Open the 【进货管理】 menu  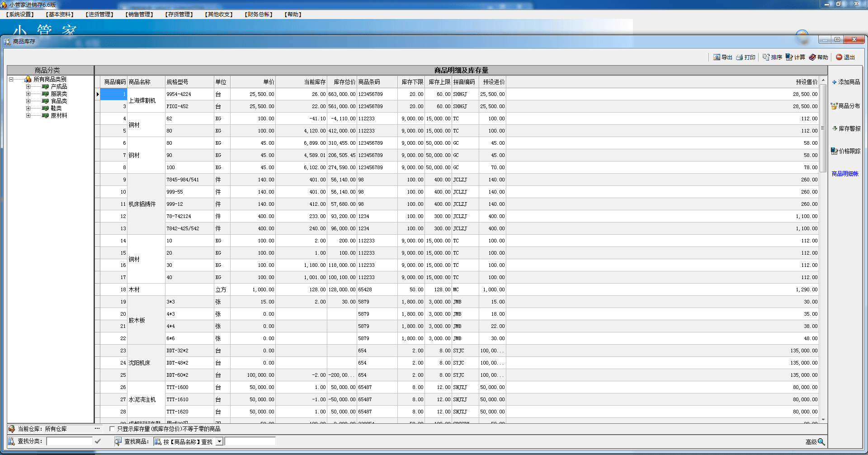coord(99,14)
